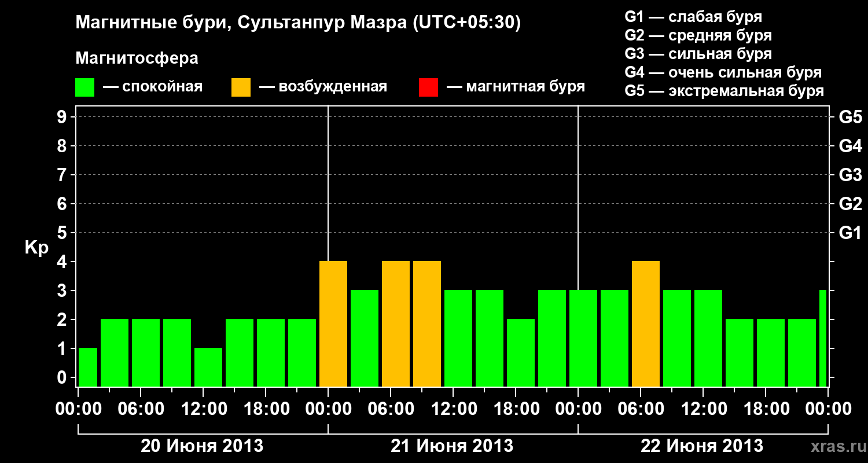
Task: Click the green «спокойная» legend swatch
Action: coord(84,87)
